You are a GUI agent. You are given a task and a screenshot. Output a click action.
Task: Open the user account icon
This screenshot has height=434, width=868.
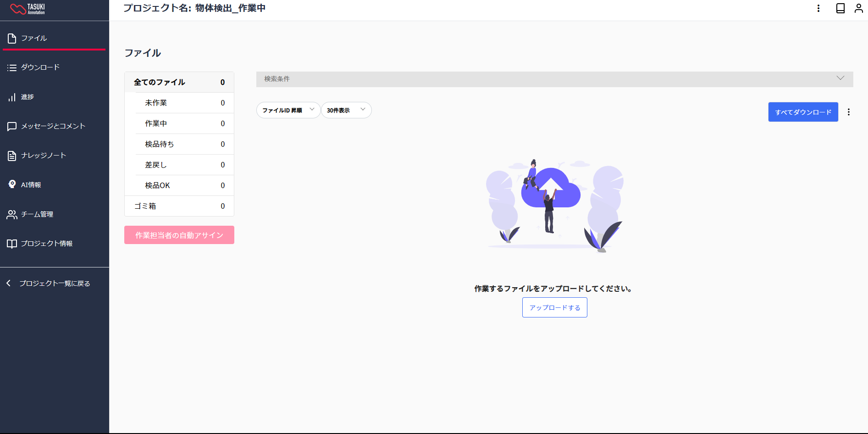coord(859,8)
